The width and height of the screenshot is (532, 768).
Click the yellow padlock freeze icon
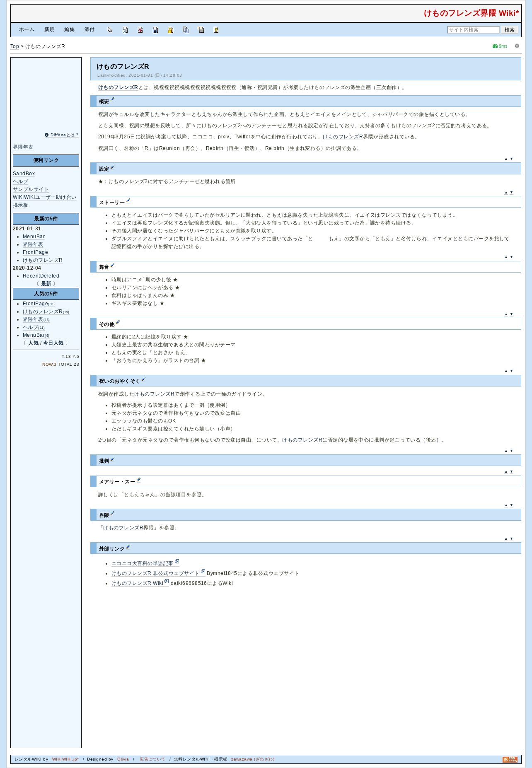tap(171, 30)
